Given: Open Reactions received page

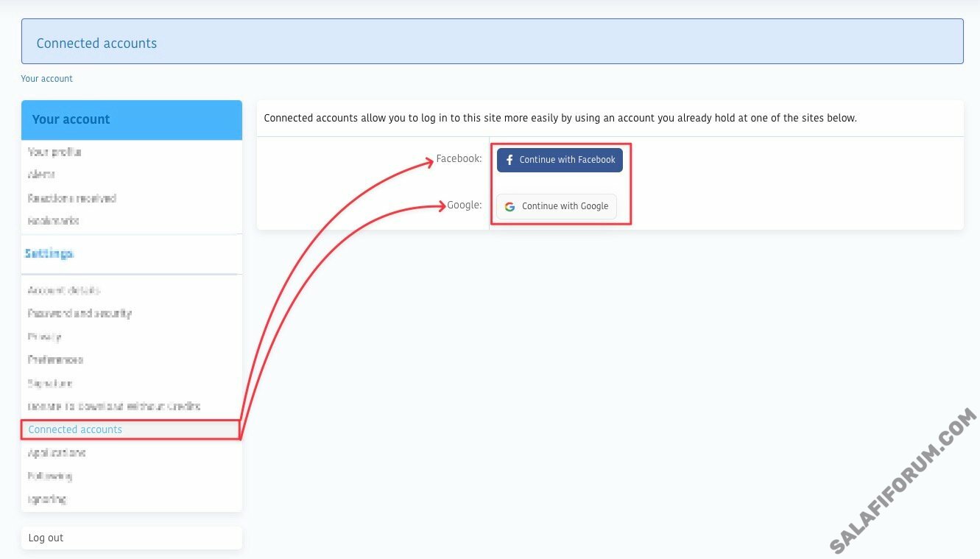Looking at the screenshot, I should [71, 198].
